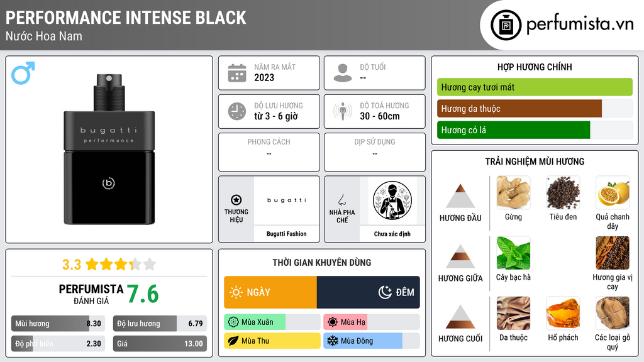This screenshot has height=362, width=644.
Task: Click the clock icon for Độ lưu hương
Action: [x=237, y=111]
